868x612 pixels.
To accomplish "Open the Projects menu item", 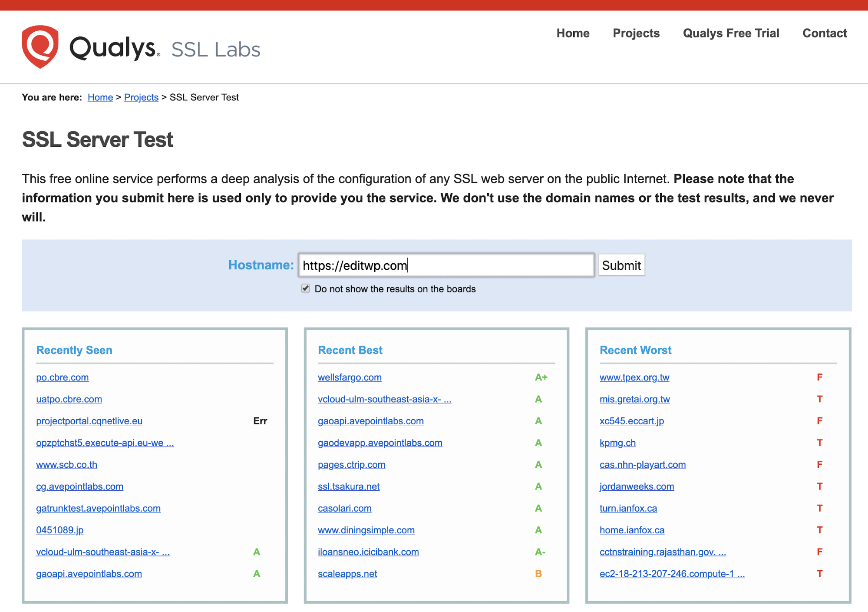I will (636, 33).
